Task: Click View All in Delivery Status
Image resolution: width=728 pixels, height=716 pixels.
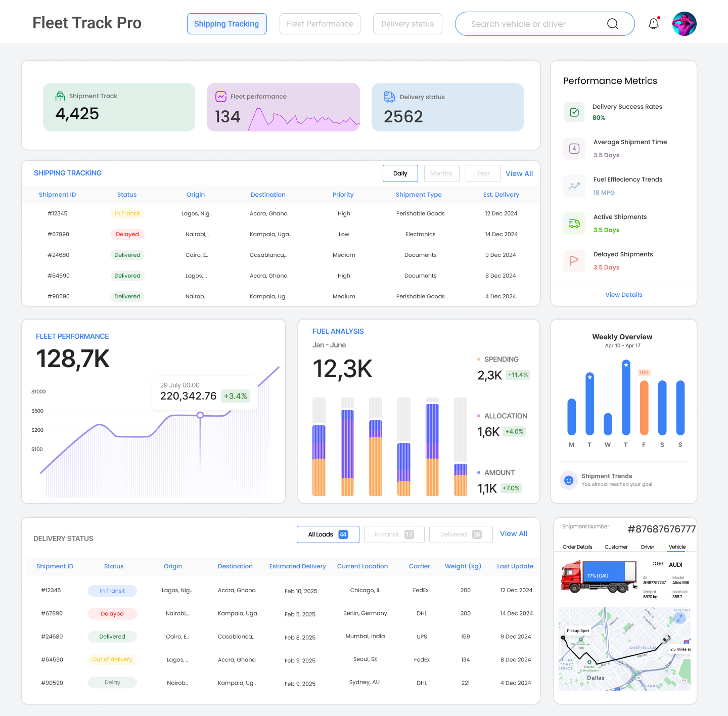Action: coord(513,533)
